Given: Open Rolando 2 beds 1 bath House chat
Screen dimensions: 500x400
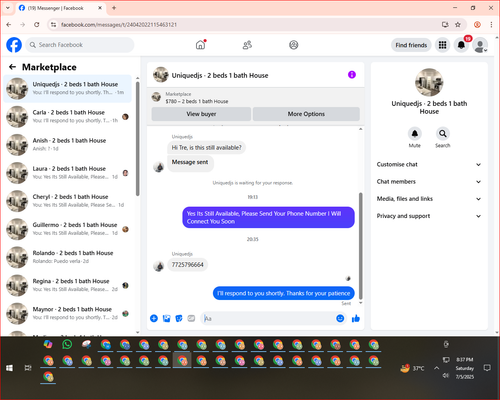Looking at the screenshot, I should 68,257.
